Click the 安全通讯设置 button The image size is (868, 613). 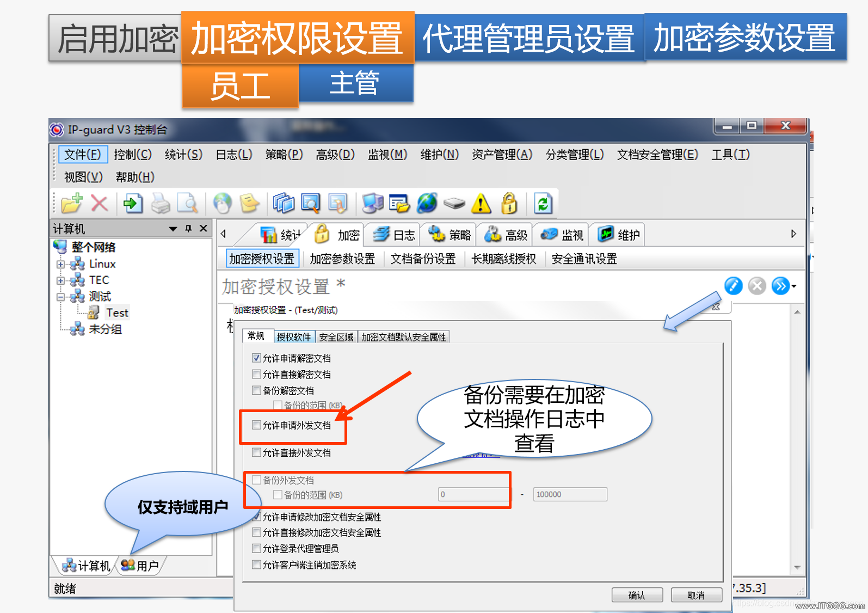584,259
